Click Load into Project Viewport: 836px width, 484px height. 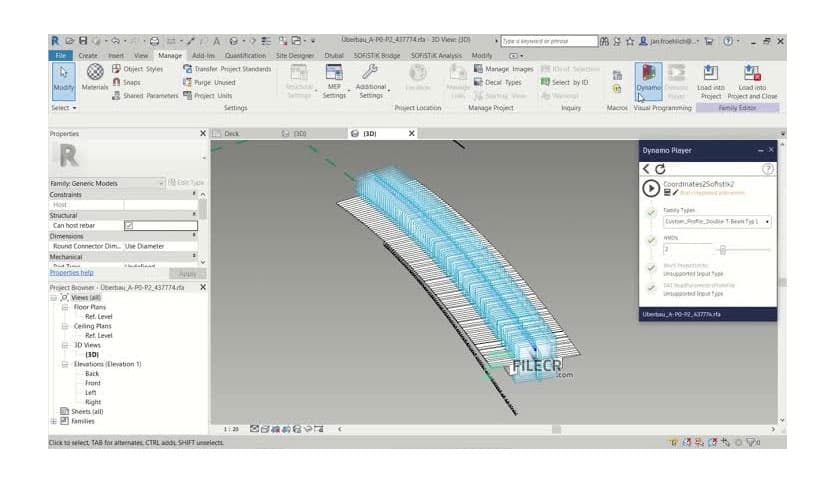coord(711,82)
